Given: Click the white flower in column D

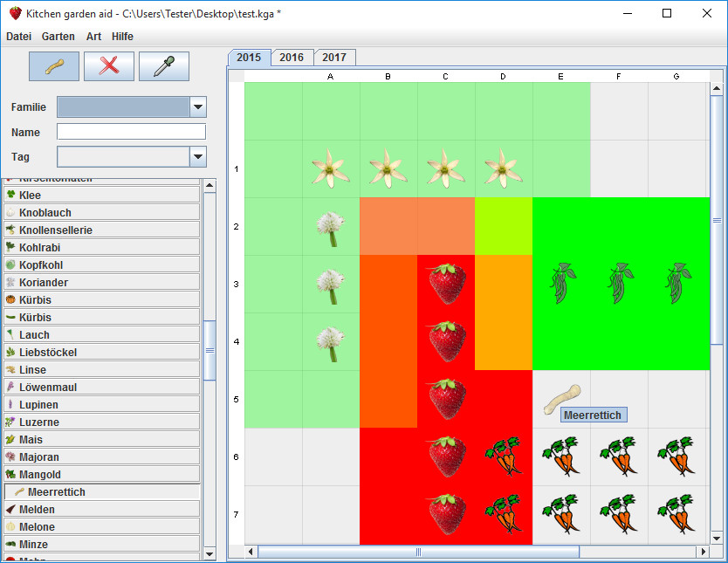Looking at the screenshot, I should click(x=503, y=168).
